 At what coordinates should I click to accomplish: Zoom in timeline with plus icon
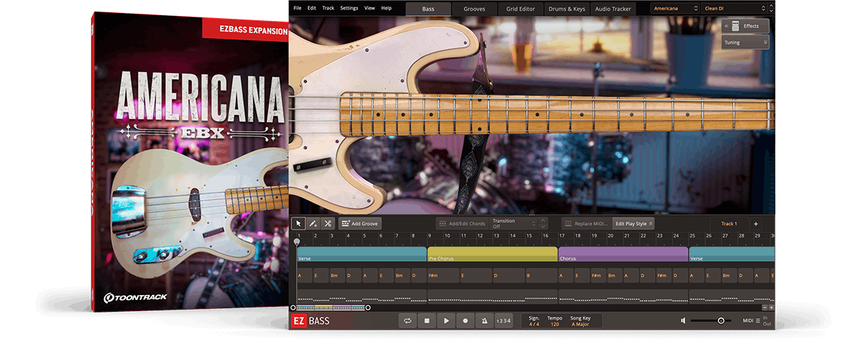tap(771, 307)
